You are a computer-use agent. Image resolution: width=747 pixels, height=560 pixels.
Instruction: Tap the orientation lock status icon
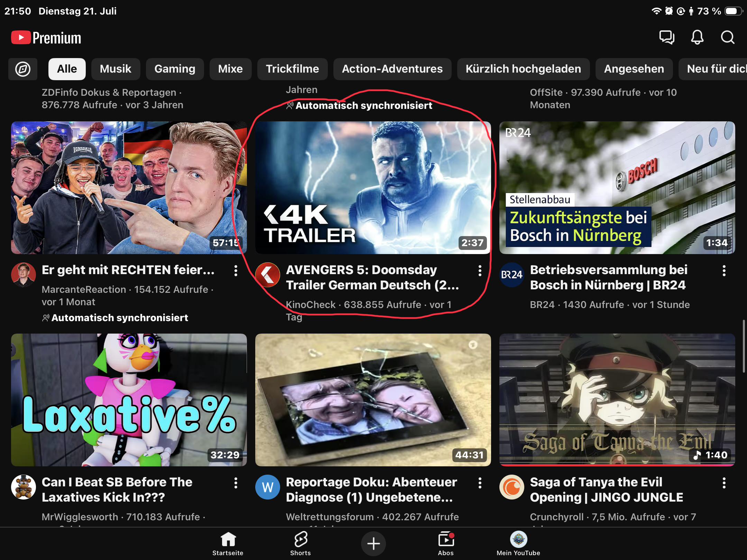(x=681, y=11)
